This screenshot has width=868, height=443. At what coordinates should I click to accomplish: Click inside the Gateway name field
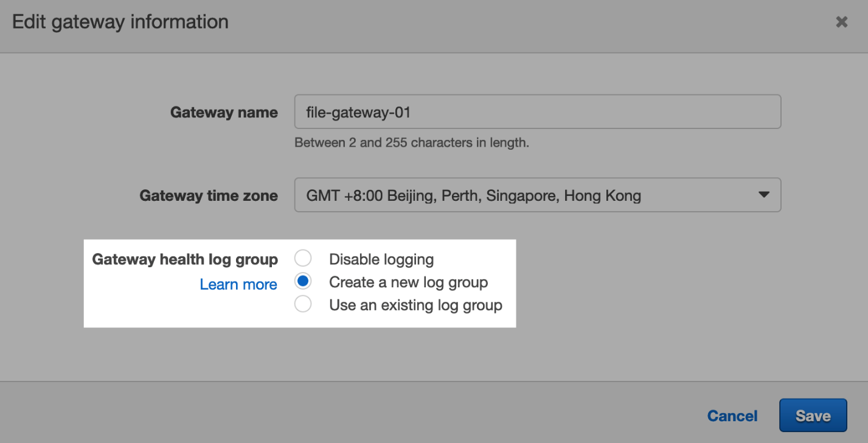click(x=538, y=111)
